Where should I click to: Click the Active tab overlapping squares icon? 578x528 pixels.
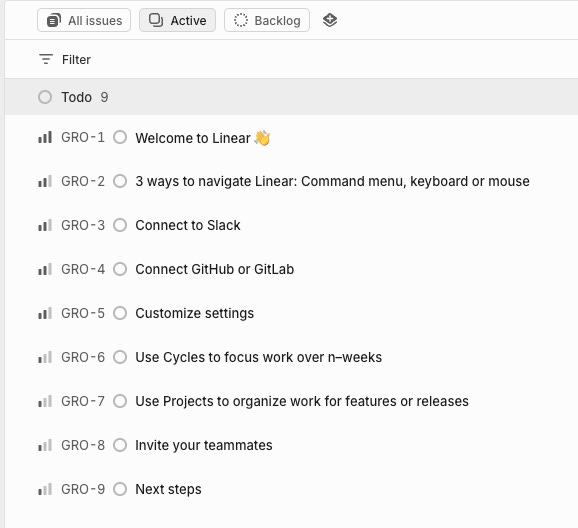[x=156, y=20]
